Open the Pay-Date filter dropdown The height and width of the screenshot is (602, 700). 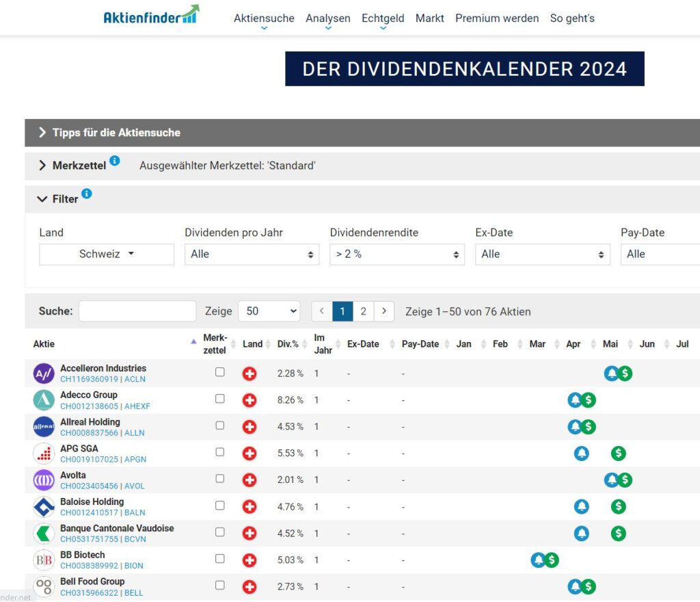(660, 254)
